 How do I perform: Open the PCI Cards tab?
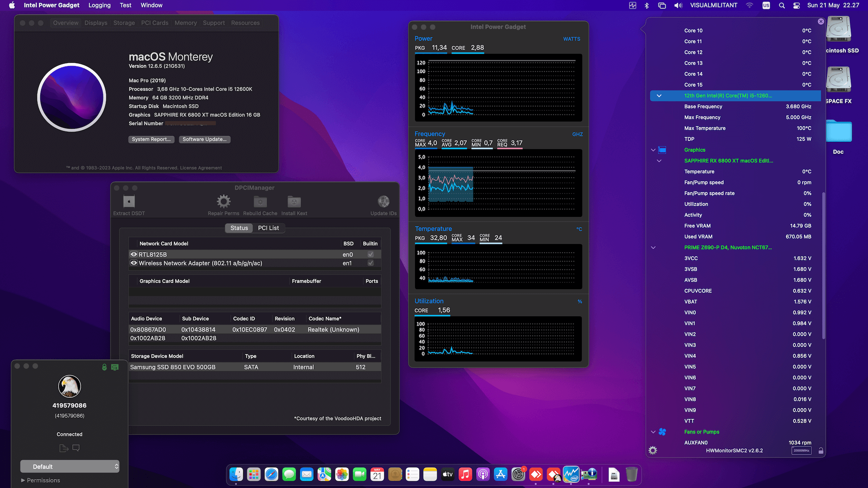tap(155, 23)
